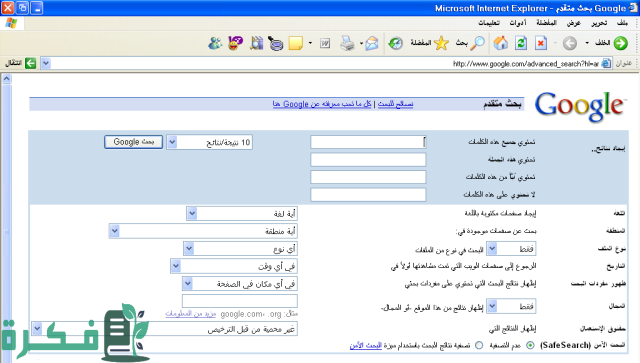Click the any-of-these-words input field

368,177
